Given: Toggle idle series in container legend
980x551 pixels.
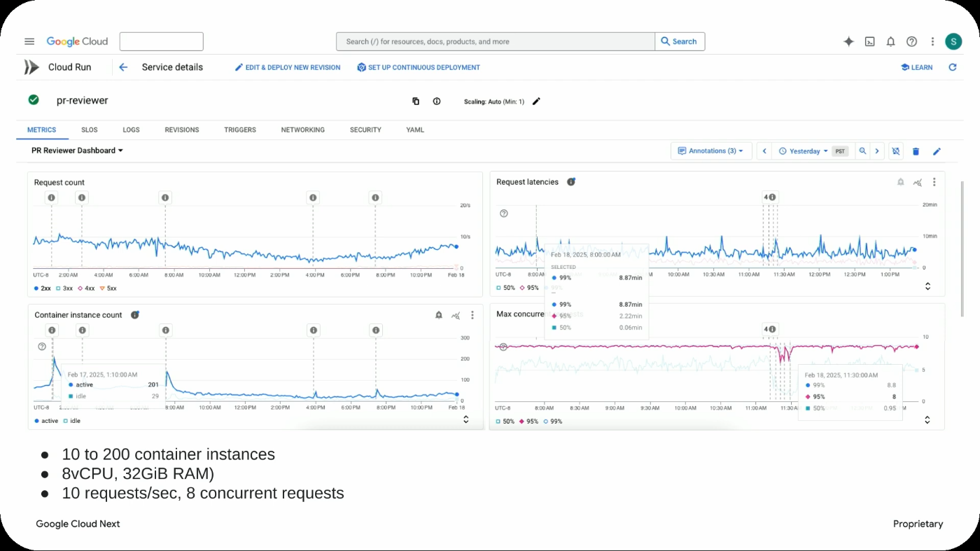Looking at the screenshot, I should click(x=71, y=421).
